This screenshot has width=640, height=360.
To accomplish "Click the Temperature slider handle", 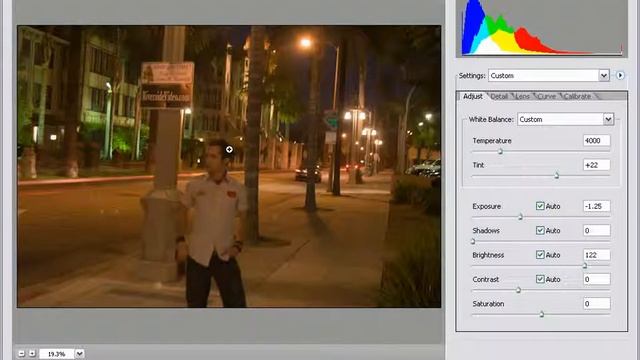I will click(x=500, y=151).
